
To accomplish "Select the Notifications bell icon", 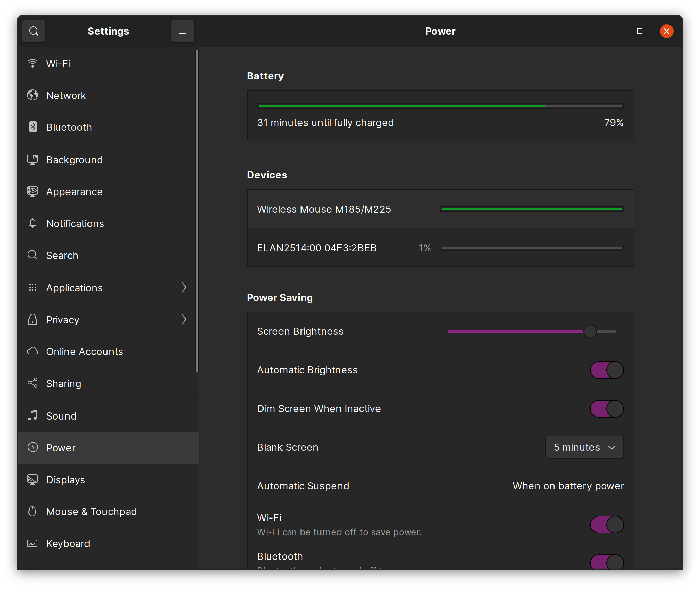I will (33, 223).
